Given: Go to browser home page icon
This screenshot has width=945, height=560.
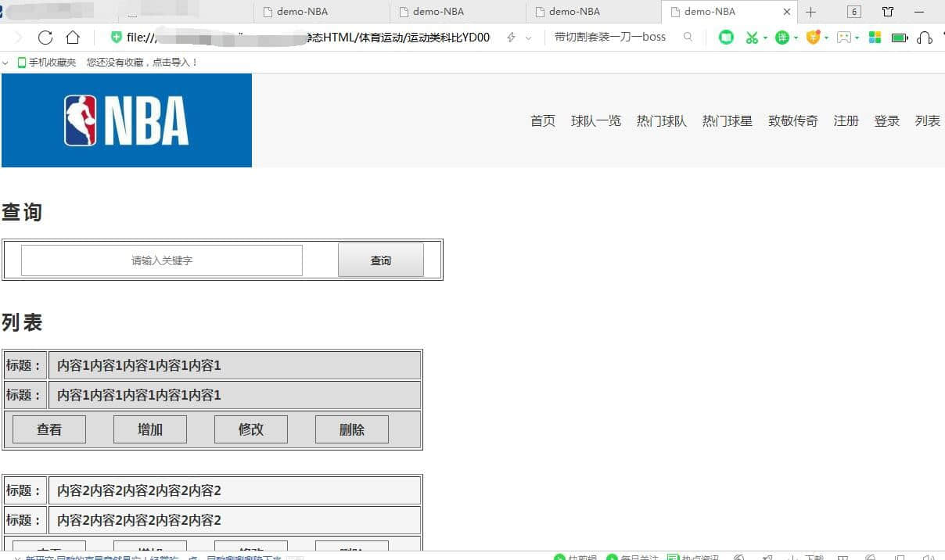Looking at the screenshot, I should [x=73, y=38].
